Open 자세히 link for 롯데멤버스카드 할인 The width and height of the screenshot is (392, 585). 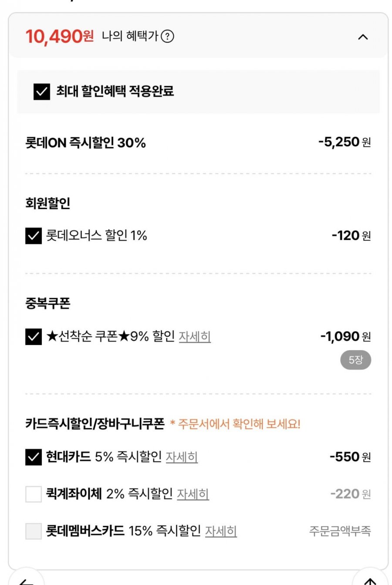pos(221,531)
